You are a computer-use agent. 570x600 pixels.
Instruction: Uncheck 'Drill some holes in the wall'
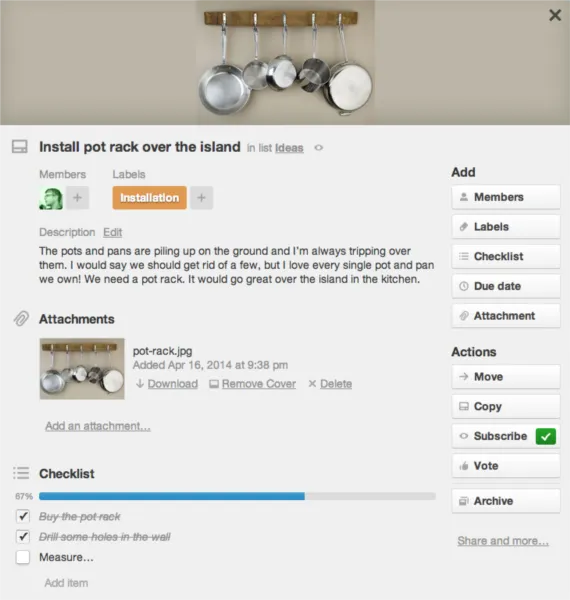23,536
